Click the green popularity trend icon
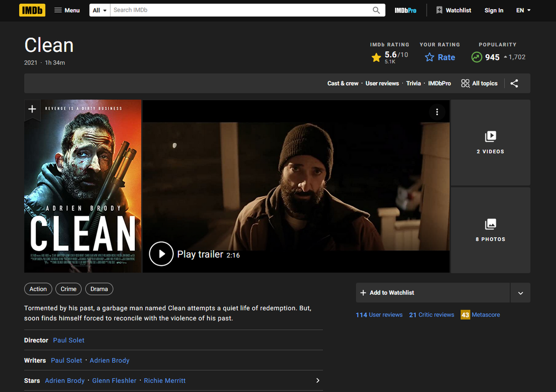The width and height of the screenshot is (556, 392). pos(477,57)
